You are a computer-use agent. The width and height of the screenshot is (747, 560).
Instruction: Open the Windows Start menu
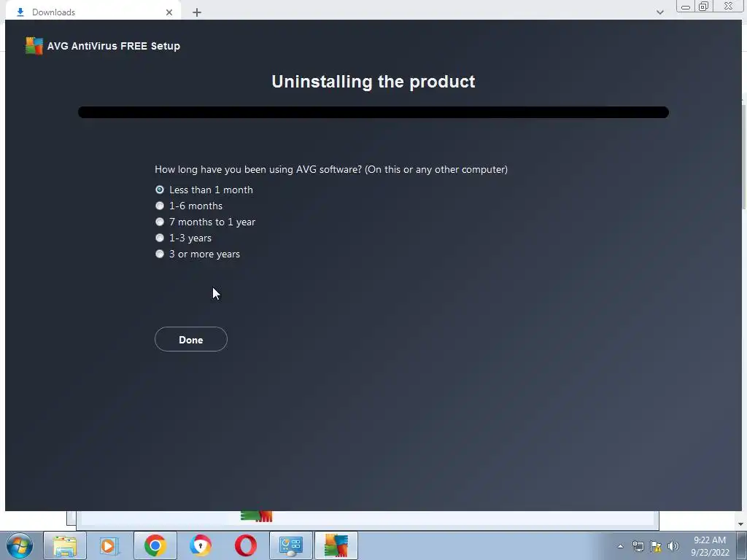click(x=19, y=545)
